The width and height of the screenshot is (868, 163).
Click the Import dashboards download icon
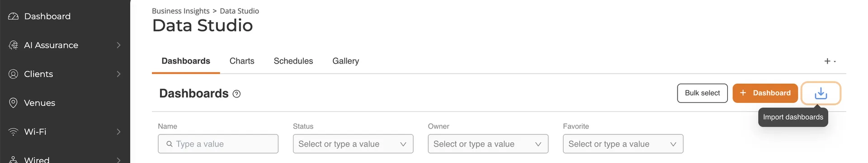821,93
